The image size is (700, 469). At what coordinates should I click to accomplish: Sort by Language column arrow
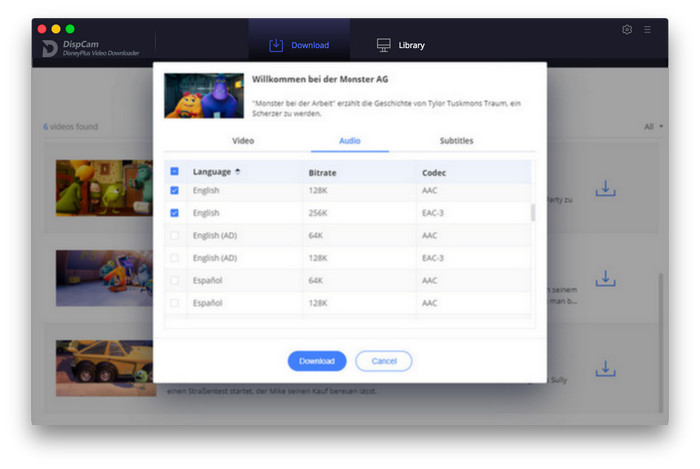tap(238, 171)
